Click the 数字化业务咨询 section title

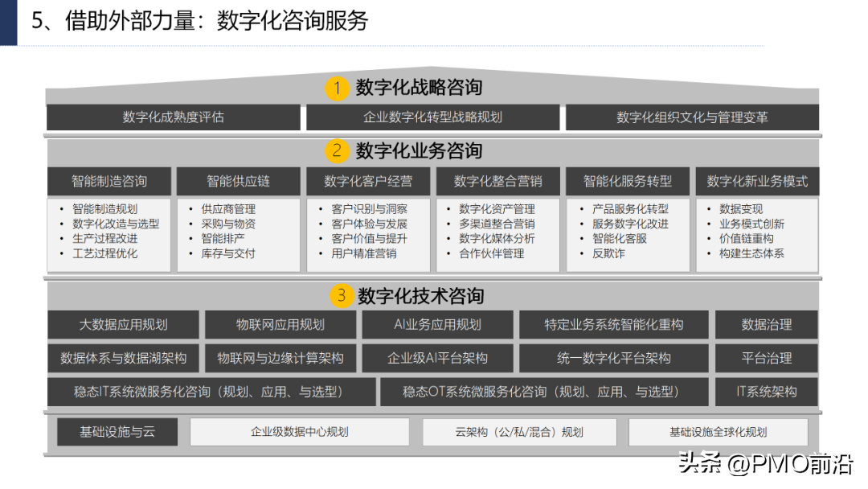pos(419,150)
